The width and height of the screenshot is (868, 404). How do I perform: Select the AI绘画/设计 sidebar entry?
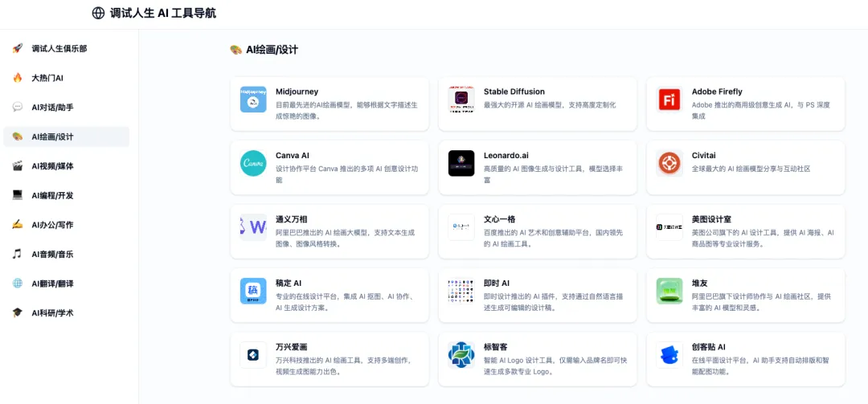coord(67,137)
